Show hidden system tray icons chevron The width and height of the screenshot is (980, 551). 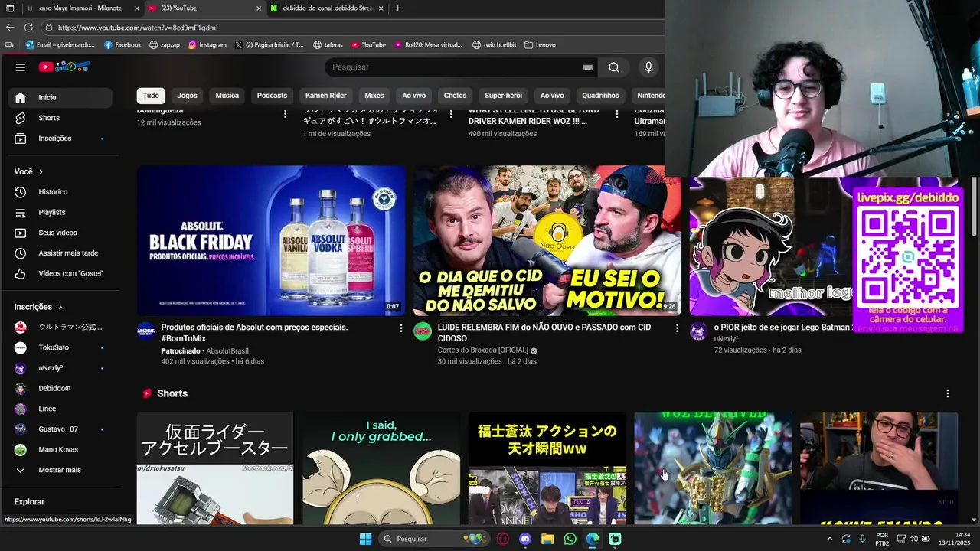coord(829,539)
